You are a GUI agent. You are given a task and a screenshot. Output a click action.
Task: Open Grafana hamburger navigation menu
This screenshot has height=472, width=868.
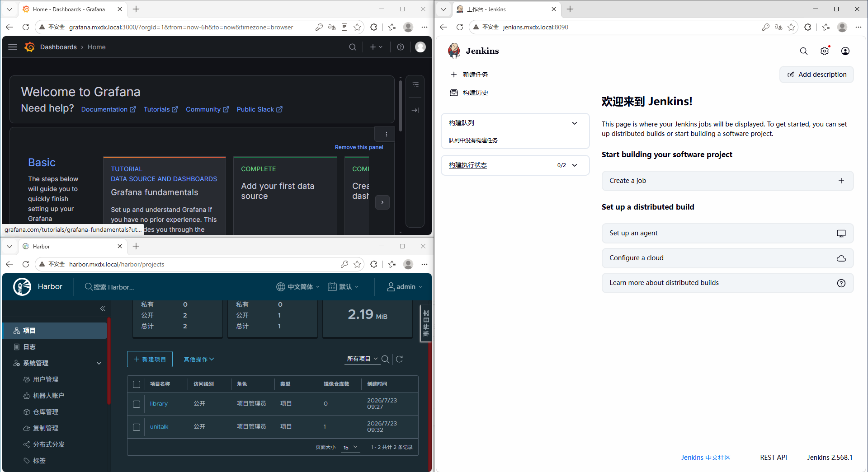(x=13, y=47)
